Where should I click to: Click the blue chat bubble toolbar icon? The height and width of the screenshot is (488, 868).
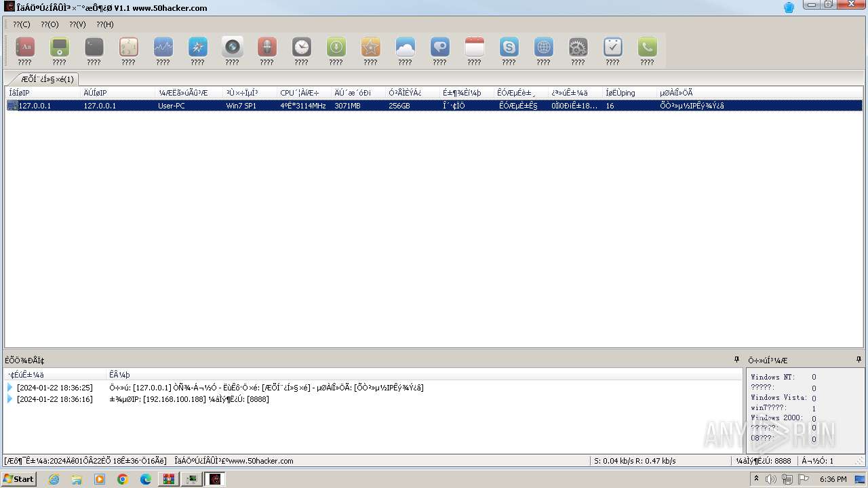(x=439, y=47)
